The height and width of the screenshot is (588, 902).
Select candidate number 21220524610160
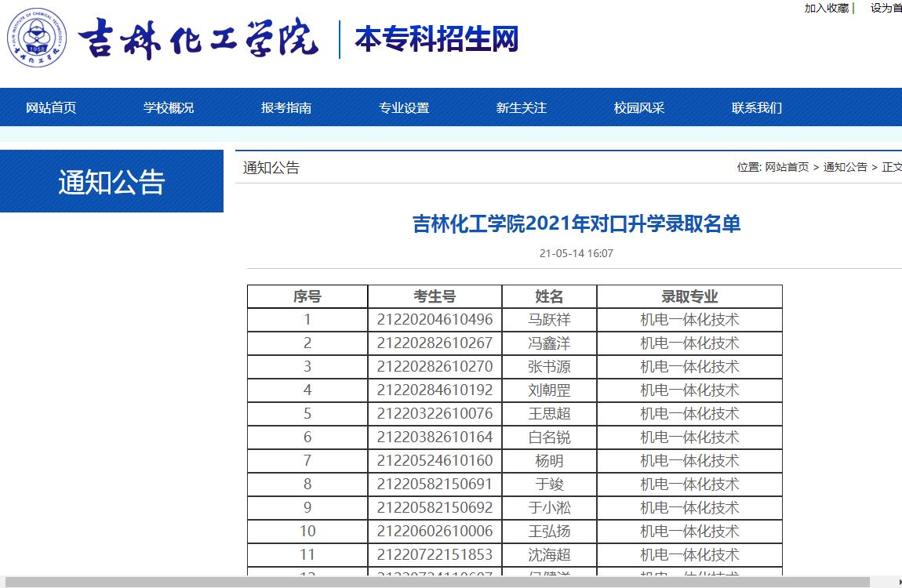(435, 461)
